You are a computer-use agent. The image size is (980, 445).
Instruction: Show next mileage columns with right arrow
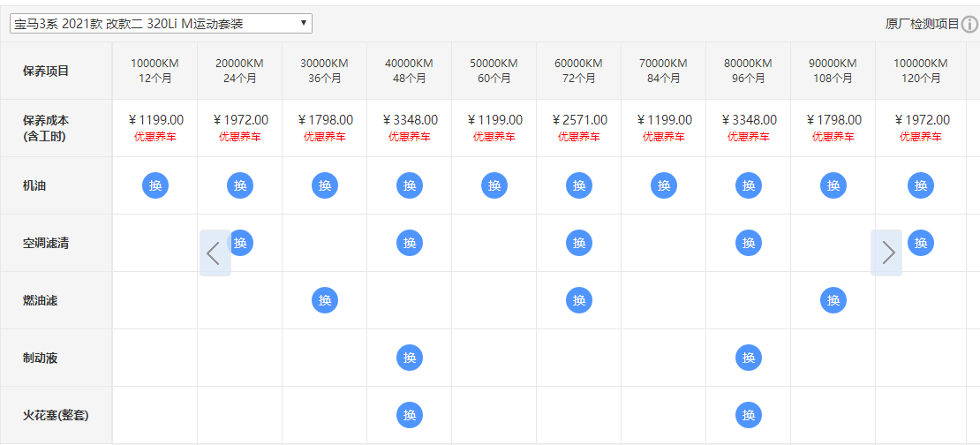(886, 253)
